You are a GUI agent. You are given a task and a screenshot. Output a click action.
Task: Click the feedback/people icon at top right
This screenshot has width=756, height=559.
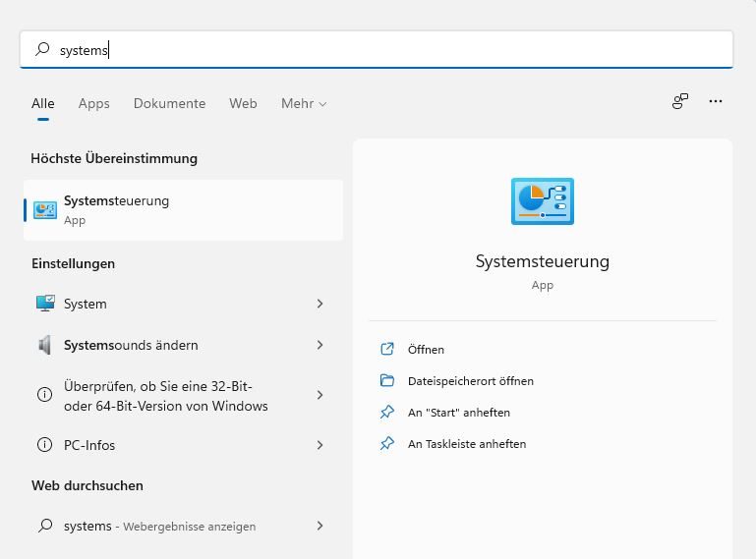[x=679, y=101]
